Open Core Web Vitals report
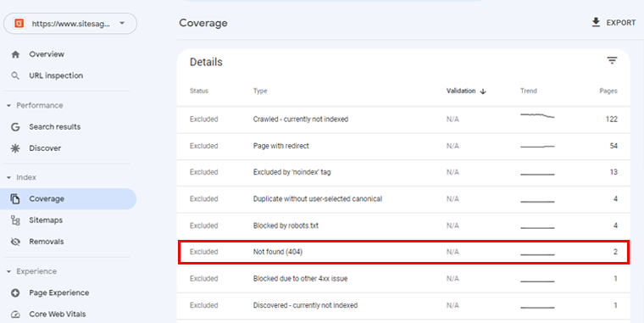The image size is (644, 323). coord(57,315)
